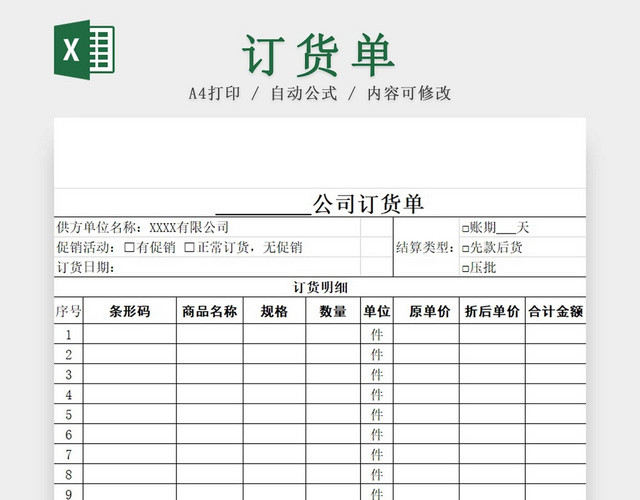Select serial number cell 8

pyautogui.click(x=69, y=474)
